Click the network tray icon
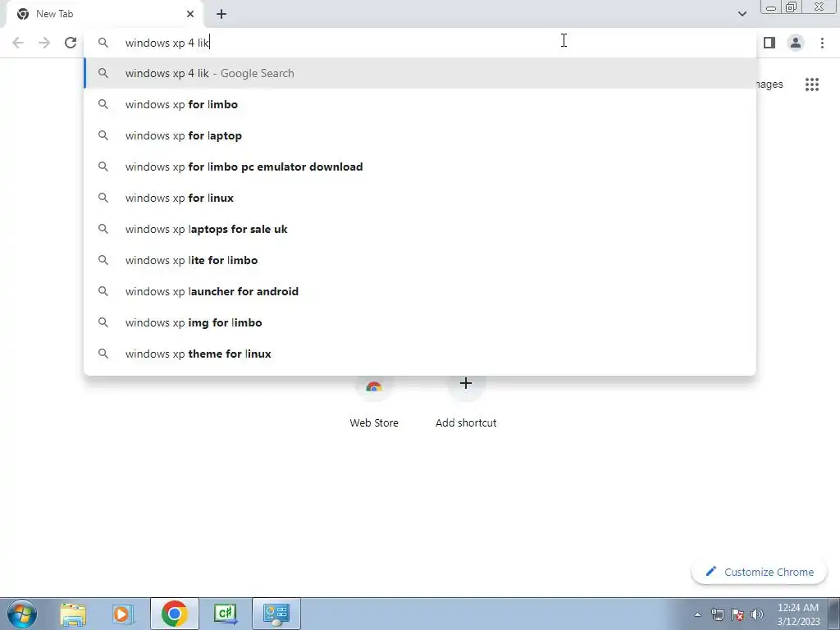The image size is (840, 630). (x=717, y=614)
